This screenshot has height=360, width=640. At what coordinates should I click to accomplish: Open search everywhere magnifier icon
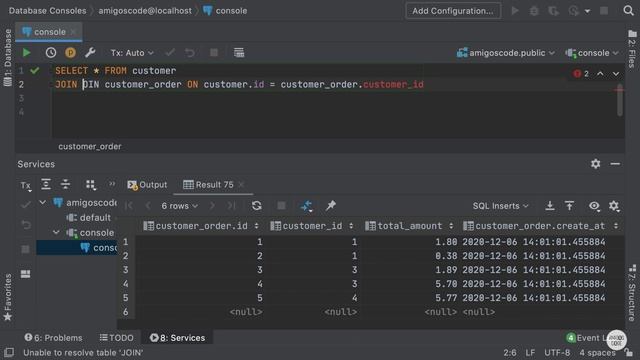(x=629, y=11)
